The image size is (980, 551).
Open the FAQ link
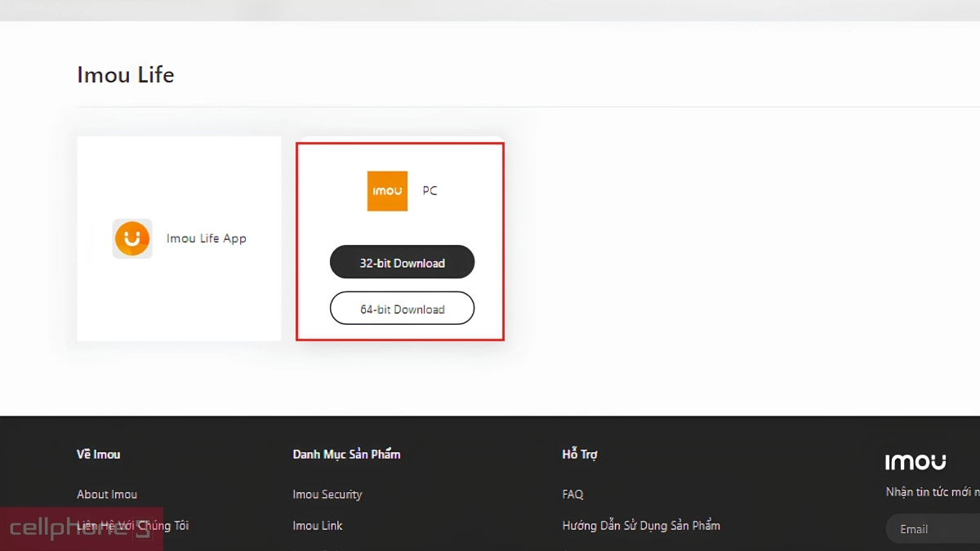[572, 495]
